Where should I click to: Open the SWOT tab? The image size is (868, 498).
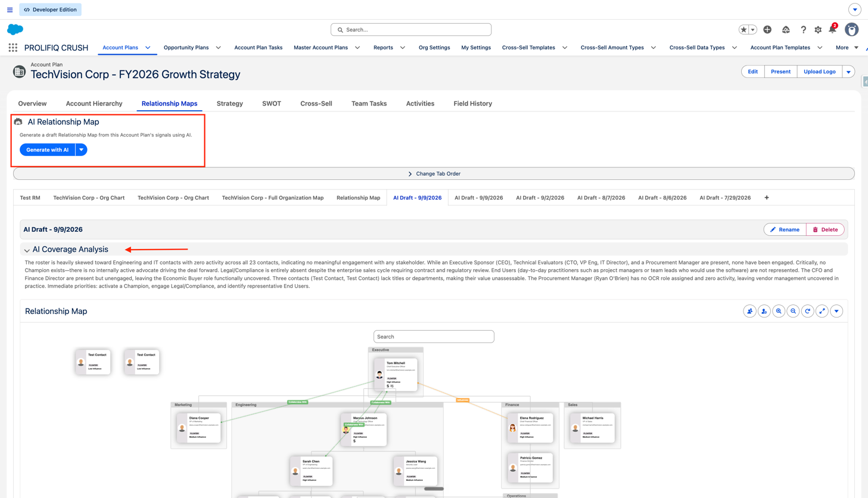pos(272,104)
